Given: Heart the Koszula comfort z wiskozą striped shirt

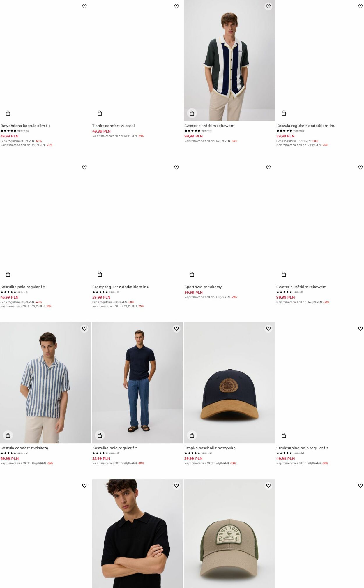Looking at the screenshot, I should point(84,329).
